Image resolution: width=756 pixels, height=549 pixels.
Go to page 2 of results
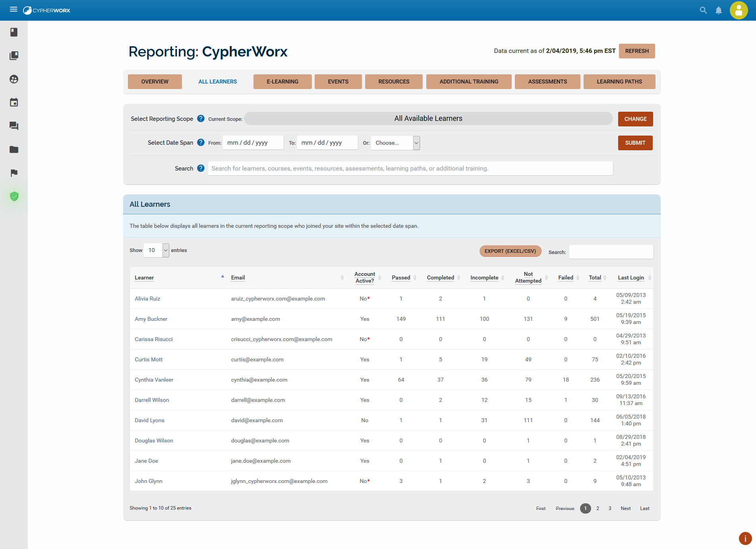[597, 508]
